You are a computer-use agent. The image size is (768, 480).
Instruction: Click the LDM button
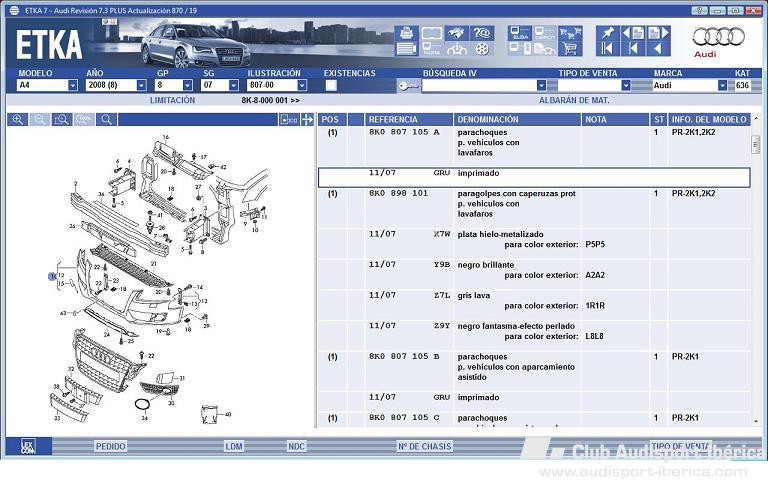(x=234, y=446)
